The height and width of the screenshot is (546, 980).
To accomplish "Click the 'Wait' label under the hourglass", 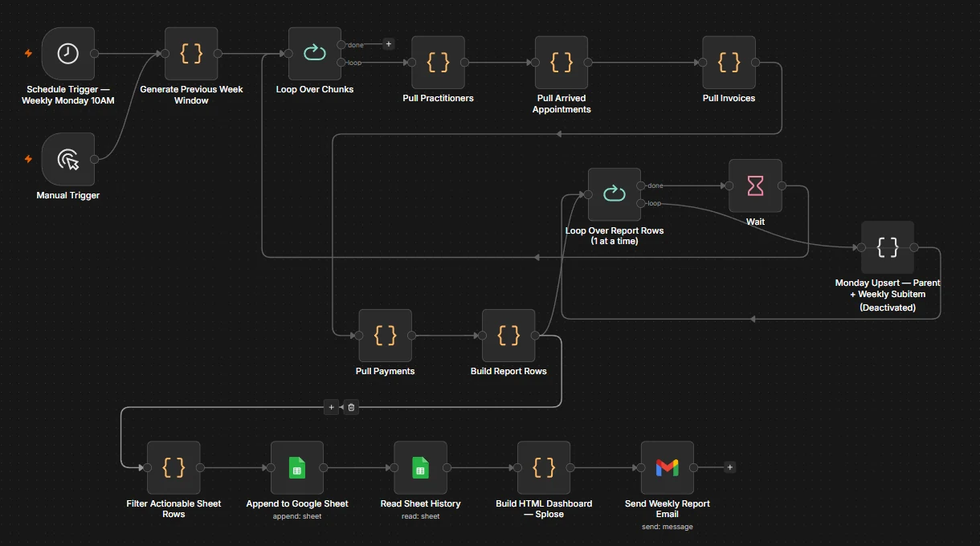I will click(x=755, y=222).
